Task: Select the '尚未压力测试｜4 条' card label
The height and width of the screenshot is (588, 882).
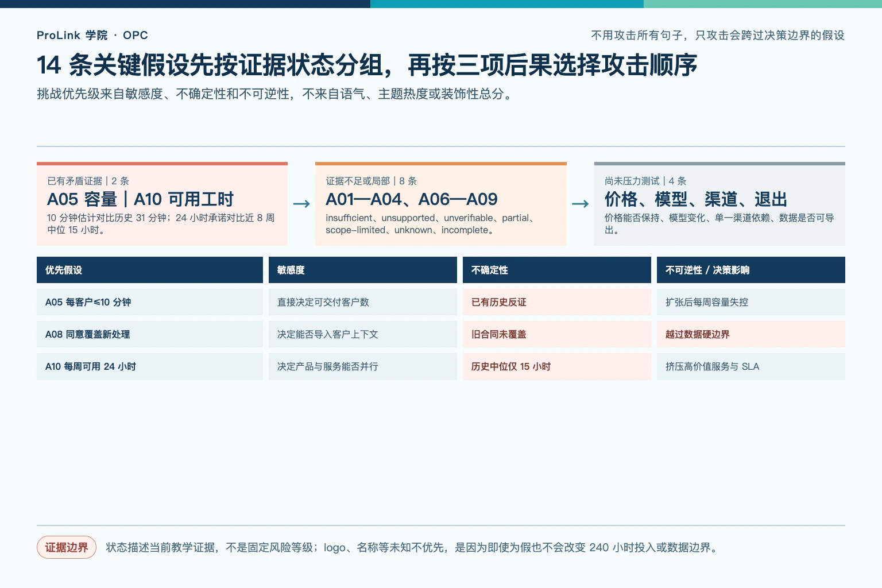Action: 645,181
